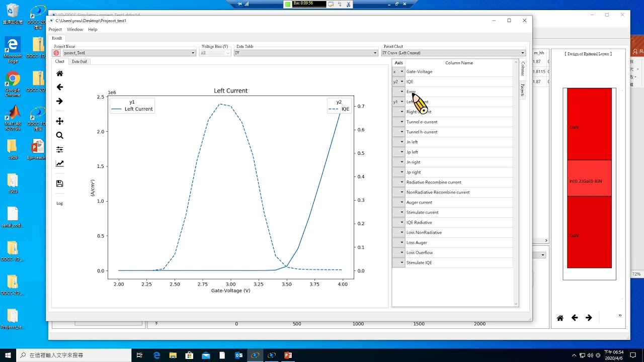Click the Column Name header

pos(459,63)
